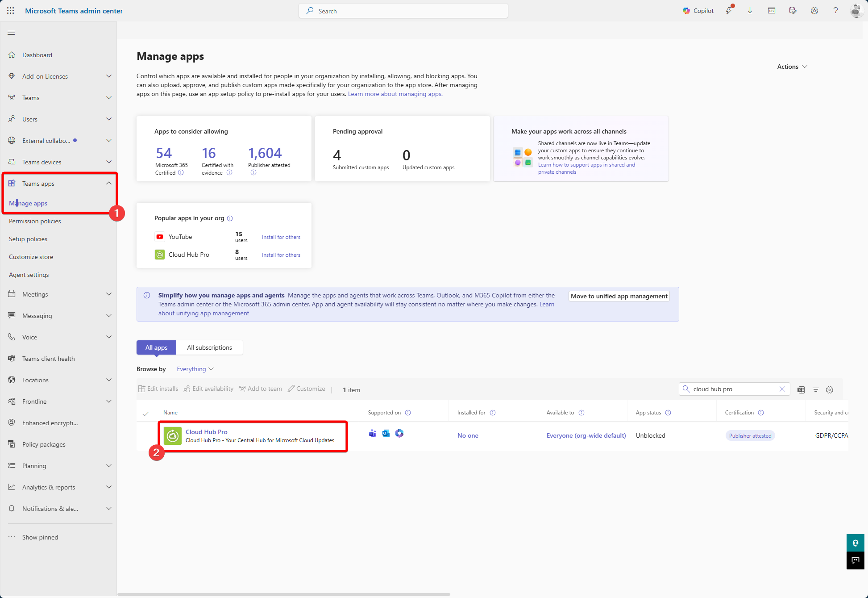Viewport: 868px width, 598px height.
Task: Open Learn more about managing apps link
Action: (395, 94)
